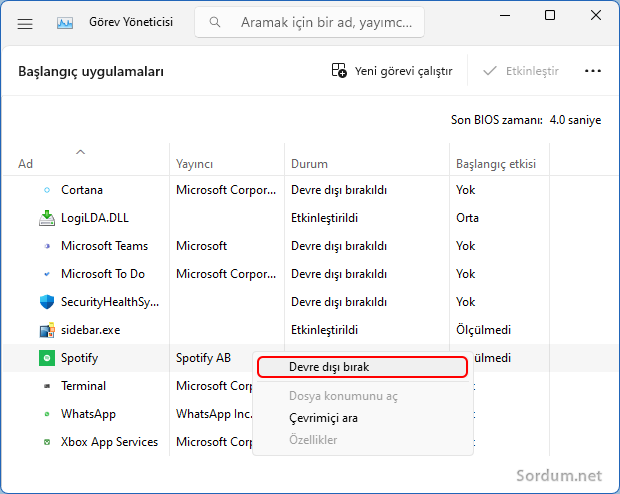Click the Yeni görevi çalıştır icon
Image resolution: width=620 pixels, height=494 pixels.
(x=339, y=71)
